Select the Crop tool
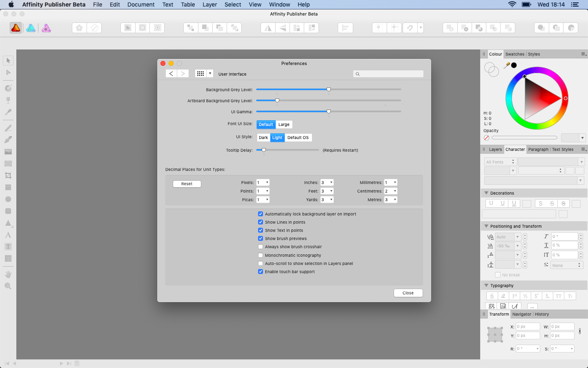 point(8,175)
